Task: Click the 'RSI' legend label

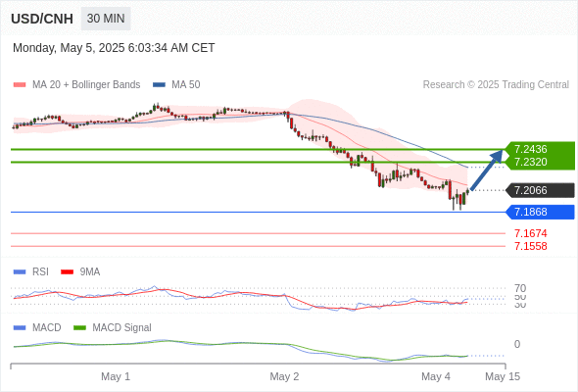Action: point(40,272)
